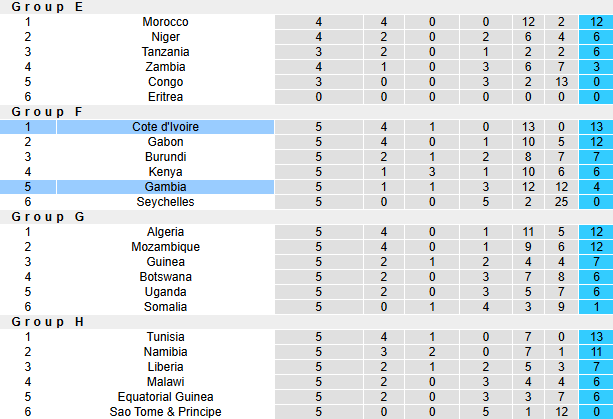Screen dimensions: 613x419
Task: Select the Group G header
Action: [x=48, y=217]
